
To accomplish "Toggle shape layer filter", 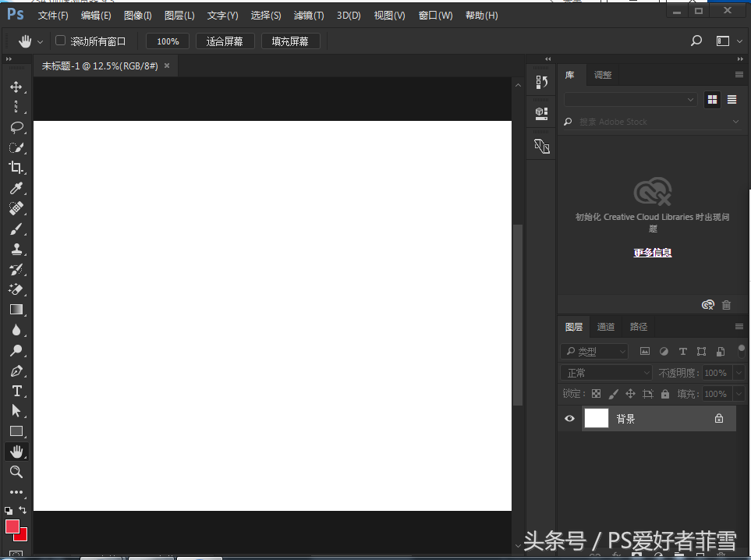I will (702, 352).
